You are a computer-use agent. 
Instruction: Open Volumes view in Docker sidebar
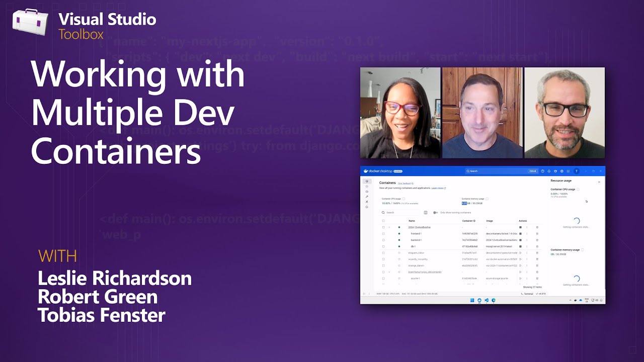pyautogui.click(x=367, y=192)
